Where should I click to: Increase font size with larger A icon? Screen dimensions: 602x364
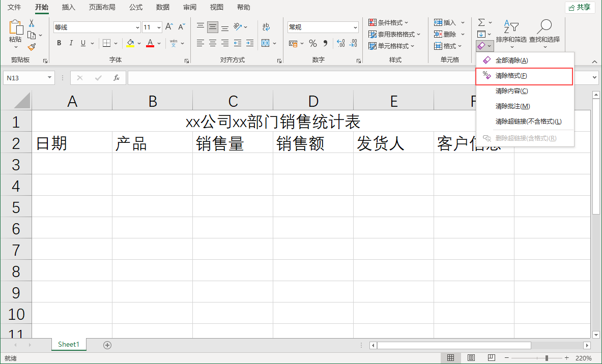(x=169, y=27)
